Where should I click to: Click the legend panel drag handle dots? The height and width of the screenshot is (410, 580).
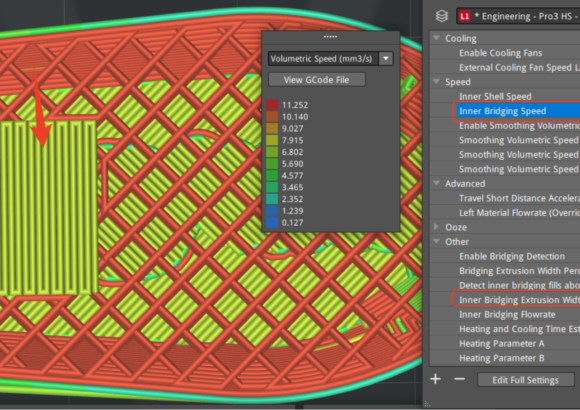pos(330,37)
